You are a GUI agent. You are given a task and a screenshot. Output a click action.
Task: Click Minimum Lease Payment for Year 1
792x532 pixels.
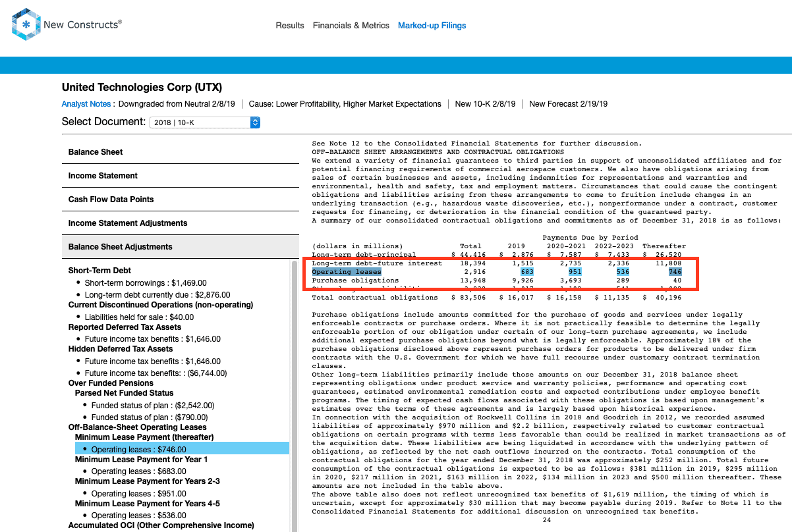click(141, 460)
